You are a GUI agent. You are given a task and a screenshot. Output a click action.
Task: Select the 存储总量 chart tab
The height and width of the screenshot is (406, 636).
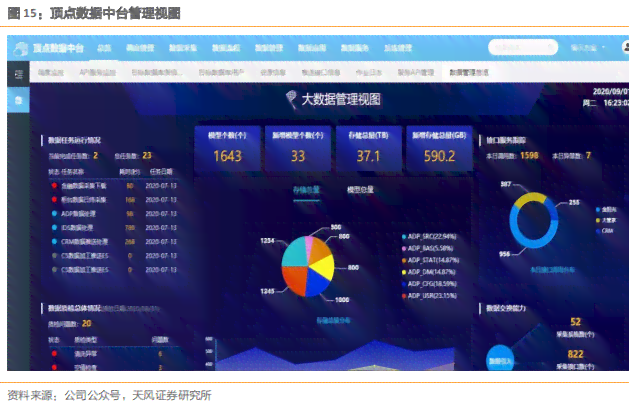[x=306, y=190]
